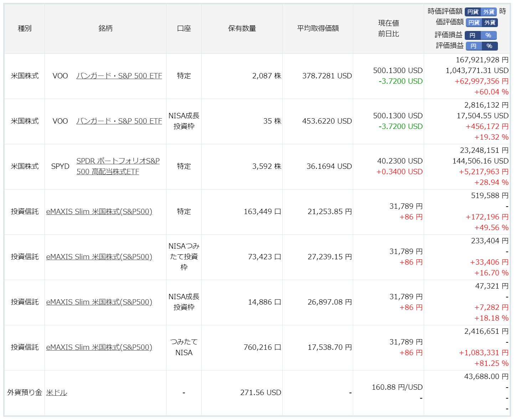
Task: Select 円 in the upper 評価損益 toggle
Action: point(472,35)
